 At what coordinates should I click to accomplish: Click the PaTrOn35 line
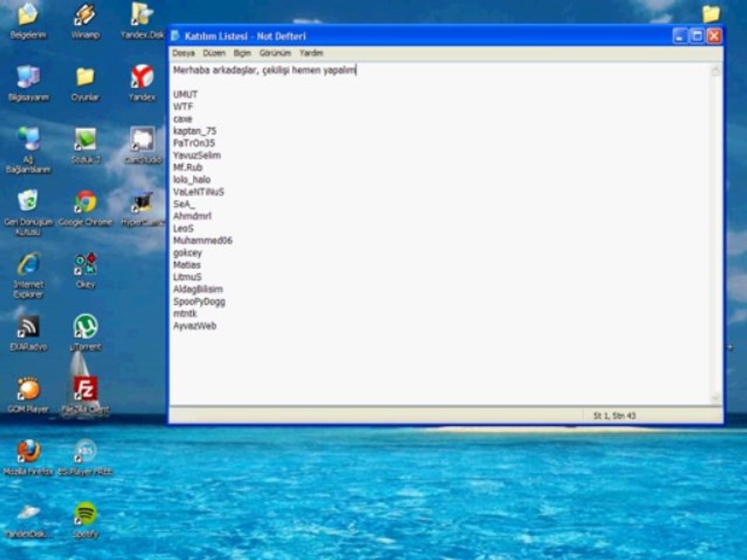click(194, 143)
